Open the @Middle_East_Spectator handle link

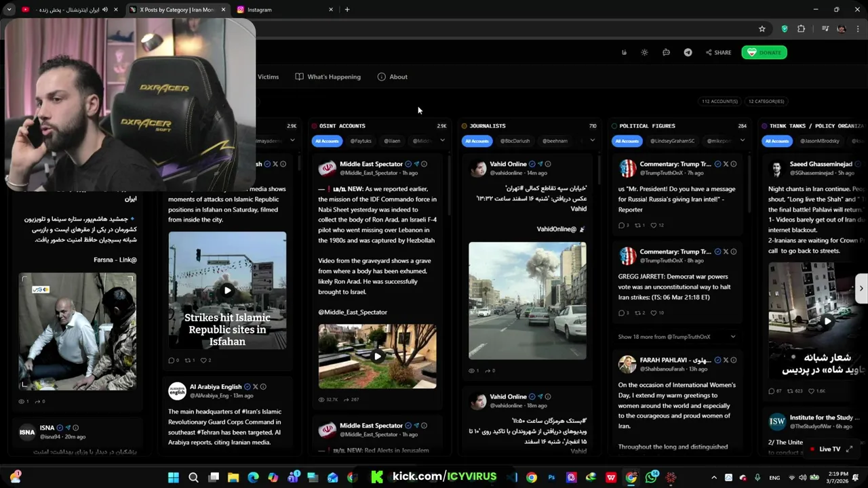pos(353,312)
